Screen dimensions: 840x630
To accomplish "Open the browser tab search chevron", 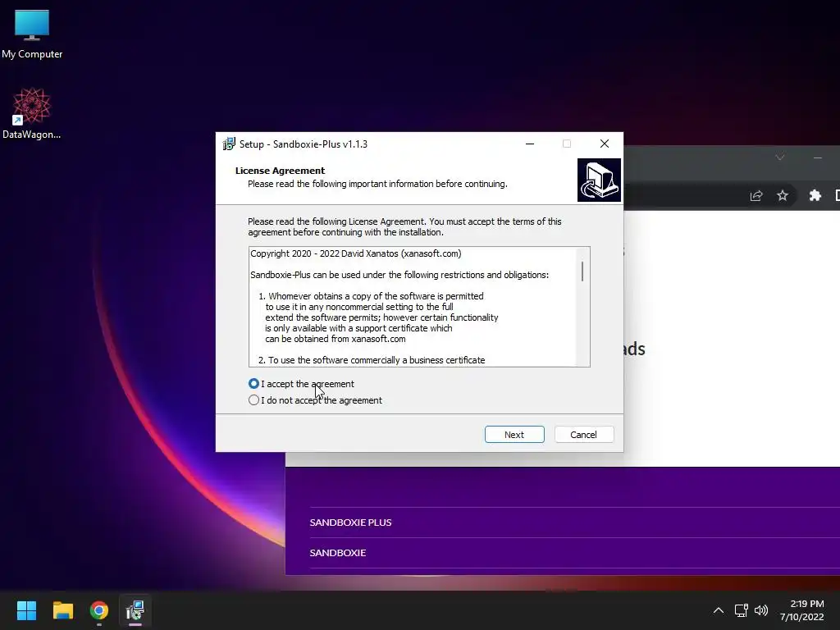I will click(780, 157).
